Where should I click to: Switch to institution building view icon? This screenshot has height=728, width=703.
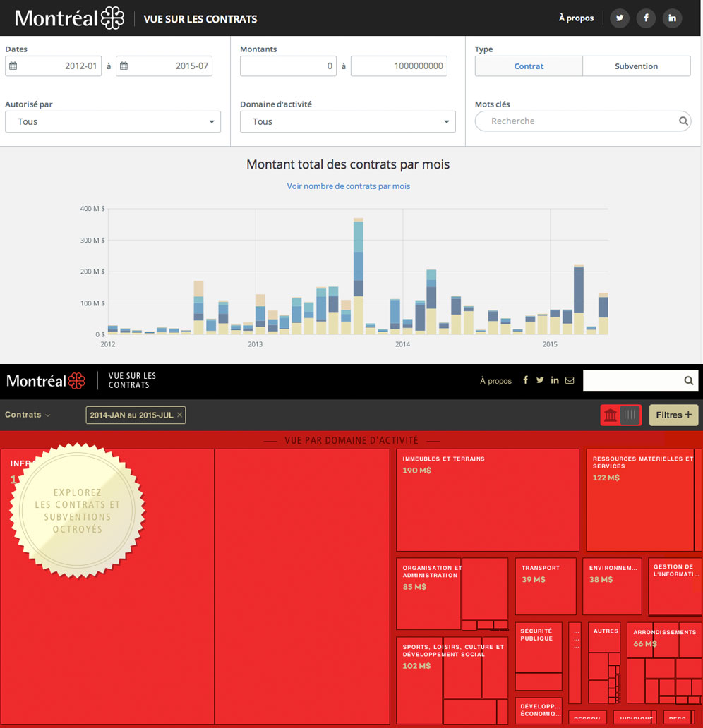(611, 415)
